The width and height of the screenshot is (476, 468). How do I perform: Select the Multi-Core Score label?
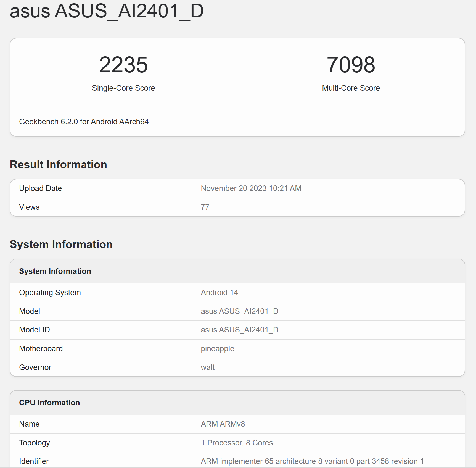(351, 88)
